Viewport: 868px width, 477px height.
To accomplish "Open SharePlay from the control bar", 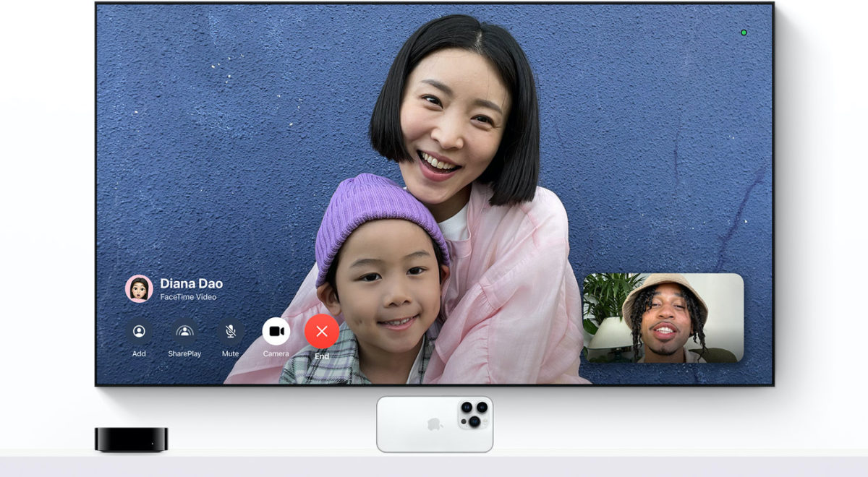I will [185, 332].
